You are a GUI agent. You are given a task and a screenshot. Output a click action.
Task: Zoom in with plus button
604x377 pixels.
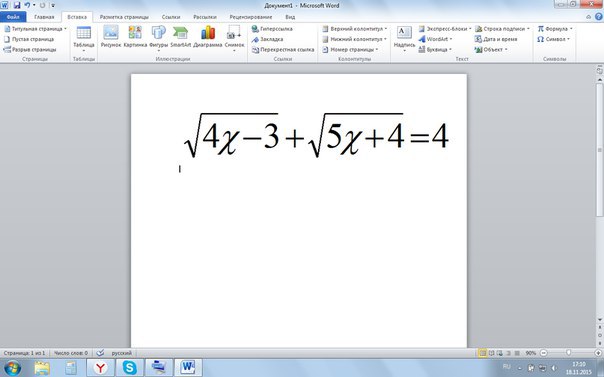click(x=598, y=353)
